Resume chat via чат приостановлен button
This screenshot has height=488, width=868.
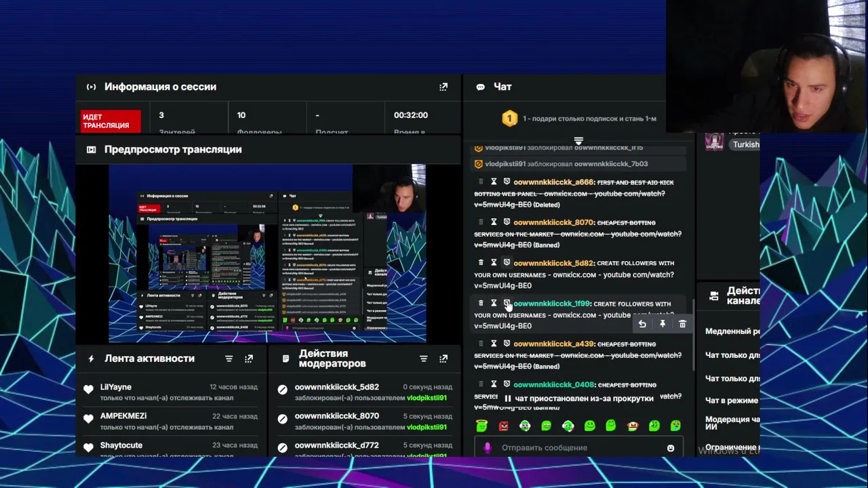[579, 399]
